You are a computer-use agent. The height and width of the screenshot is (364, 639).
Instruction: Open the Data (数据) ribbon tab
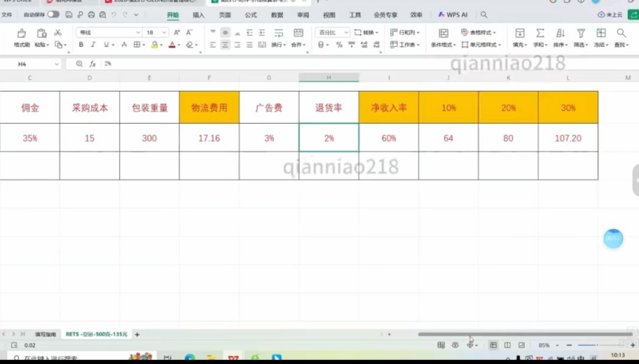276,14
